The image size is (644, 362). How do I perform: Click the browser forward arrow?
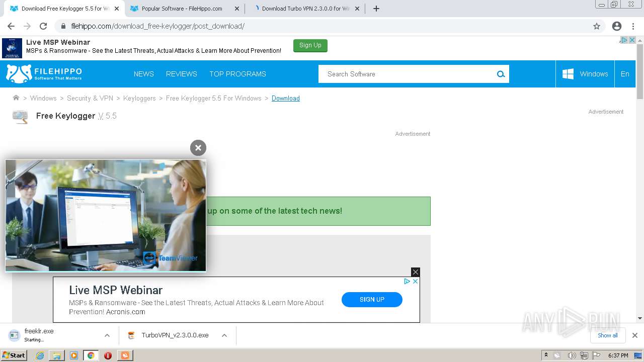(x=27, y=26)
